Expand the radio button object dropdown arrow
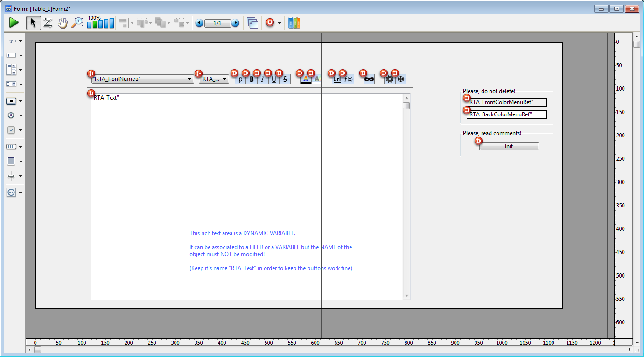644x357 pixels. coord(21,116)
